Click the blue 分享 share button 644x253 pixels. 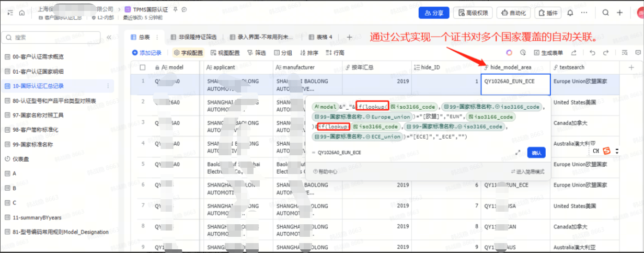434,13
